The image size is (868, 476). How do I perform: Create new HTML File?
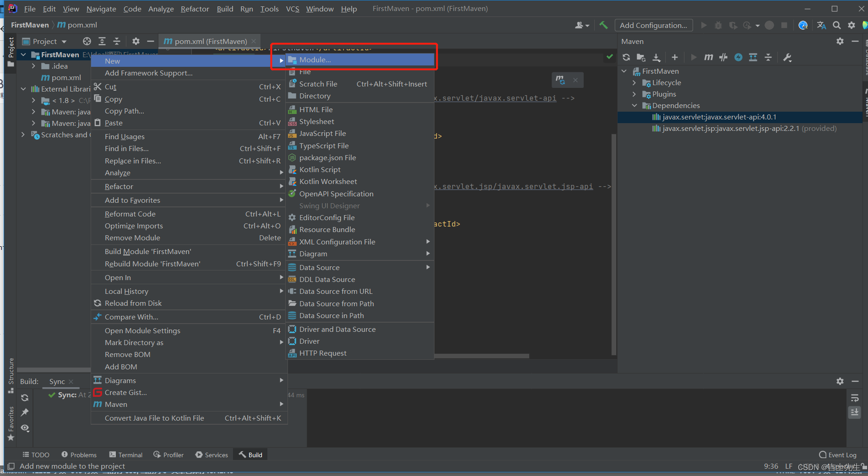(x=360, y=109)
